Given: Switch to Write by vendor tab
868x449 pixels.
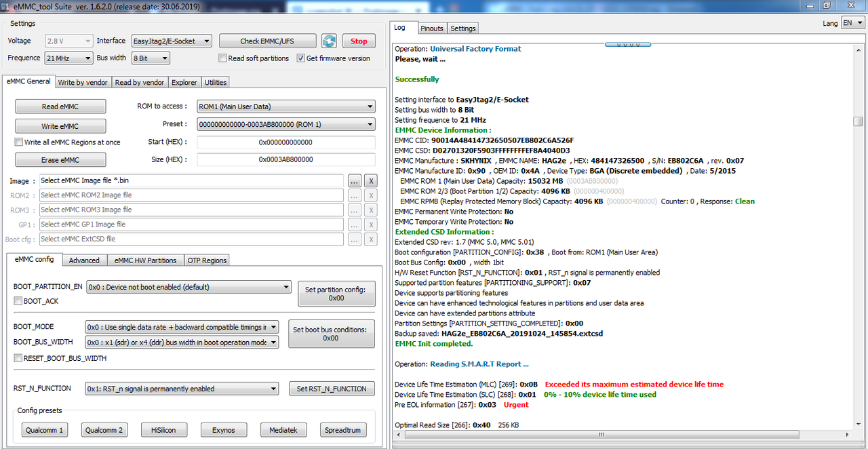Looking at the screenshot, I should (83, 82).
